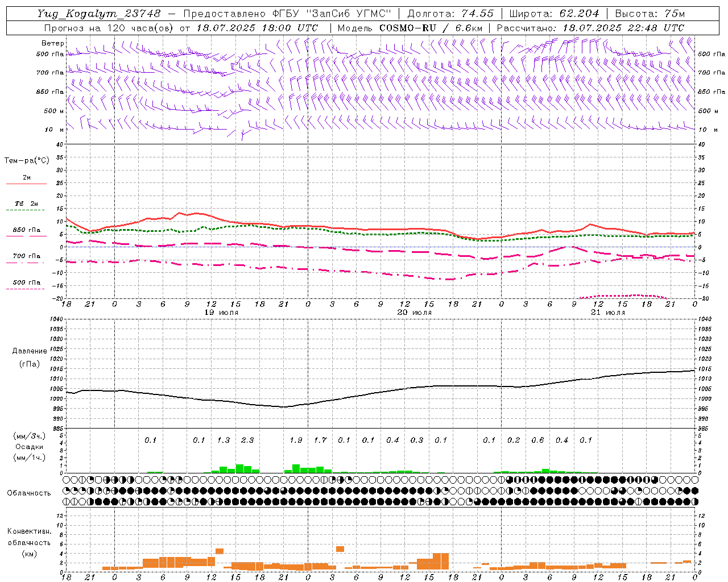Image resolution: width=728 pixels, height=582 pixels.
Task: Click the Облачность cloud cover label
Action: [29, 493]
